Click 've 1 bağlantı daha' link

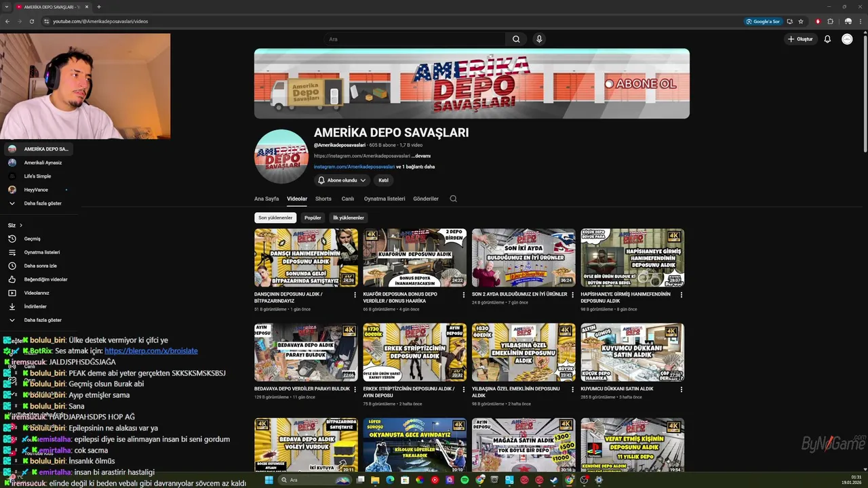click(x=416, y=167)
